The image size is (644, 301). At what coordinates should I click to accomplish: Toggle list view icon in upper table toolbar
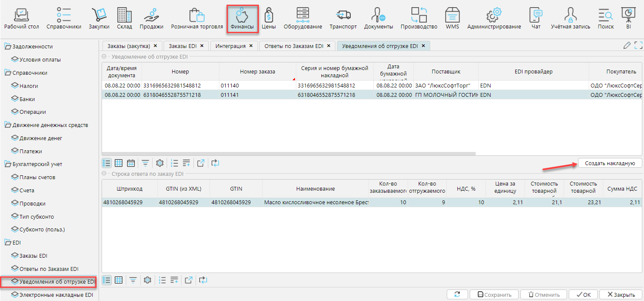107,163
